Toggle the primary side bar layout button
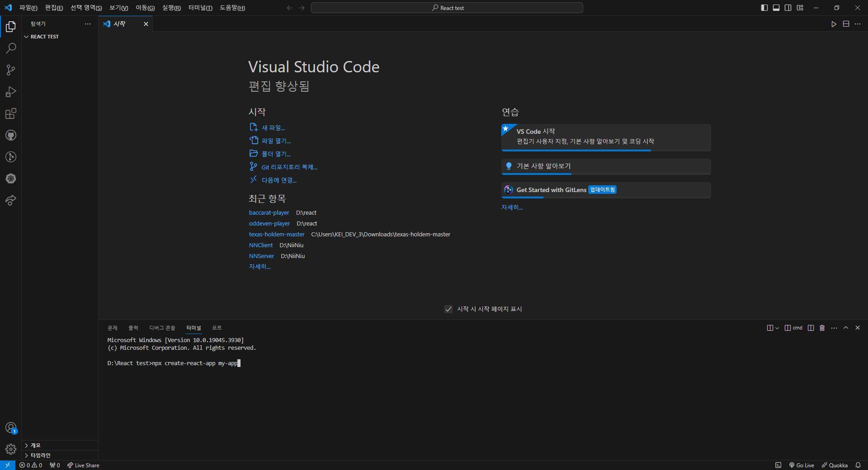Viewport: 868px width, 470px height. [x=764, y=8]
